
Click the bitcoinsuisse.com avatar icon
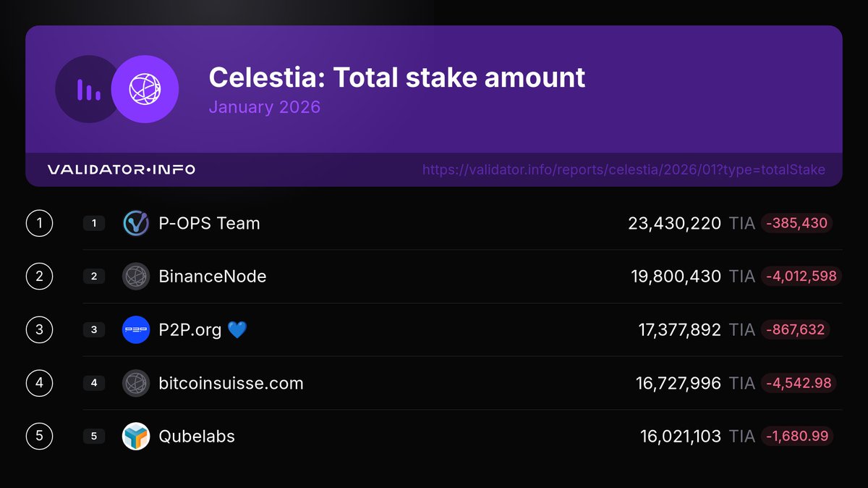click(136, 383)
